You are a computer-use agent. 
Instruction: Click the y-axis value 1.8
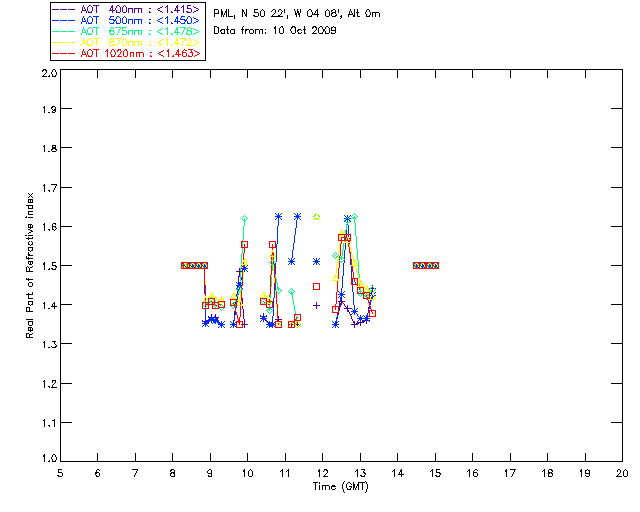coord(49,148)
